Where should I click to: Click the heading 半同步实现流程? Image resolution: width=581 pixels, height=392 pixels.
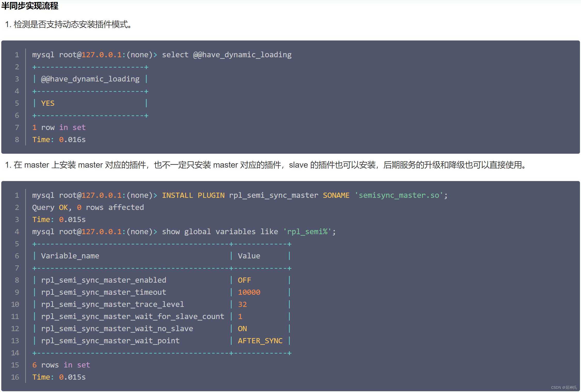(x=29, y=6)
